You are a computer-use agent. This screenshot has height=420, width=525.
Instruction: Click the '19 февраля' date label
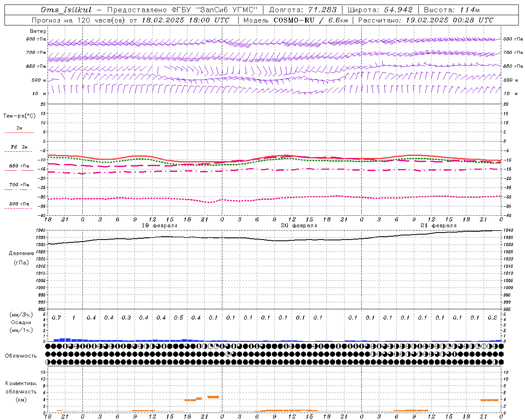160,226
